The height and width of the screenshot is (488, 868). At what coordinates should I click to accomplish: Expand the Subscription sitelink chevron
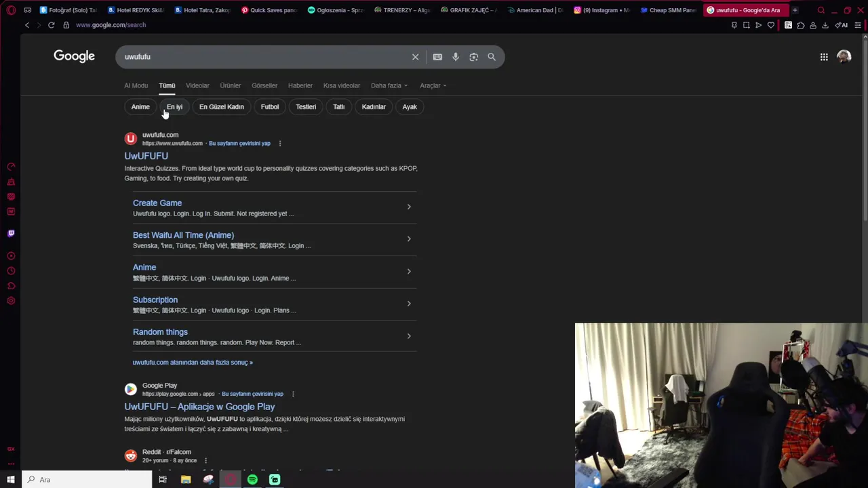409,304
